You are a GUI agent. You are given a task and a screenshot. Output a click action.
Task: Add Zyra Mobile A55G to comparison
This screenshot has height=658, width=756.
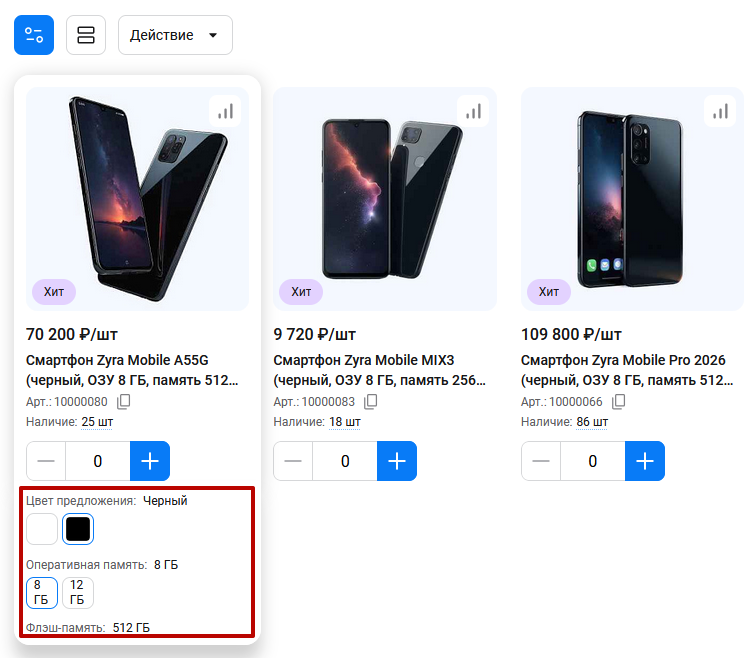[x=225, y=112]
